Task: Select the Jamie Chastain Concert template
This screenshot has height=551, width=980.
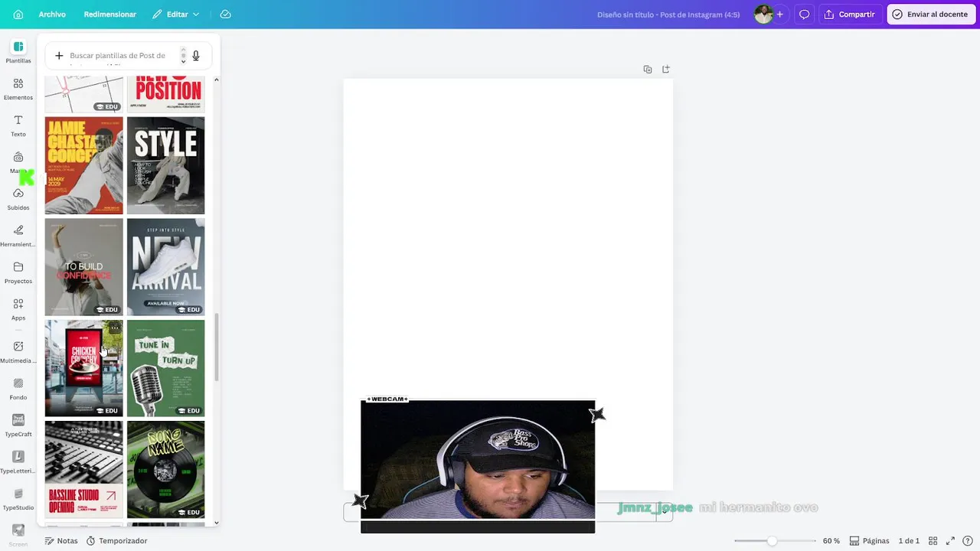Action: pos(83,165)
